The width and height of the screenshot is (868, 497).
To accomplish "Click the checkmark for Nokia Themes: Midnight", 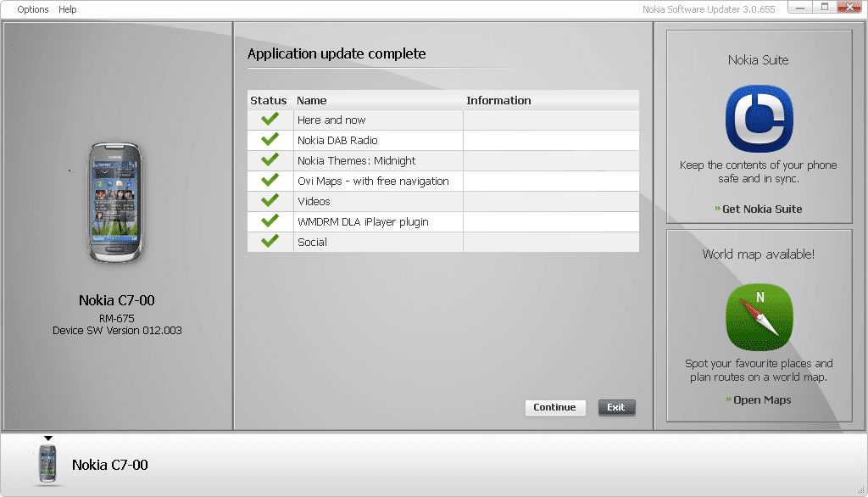I will [x=270, y=160].
